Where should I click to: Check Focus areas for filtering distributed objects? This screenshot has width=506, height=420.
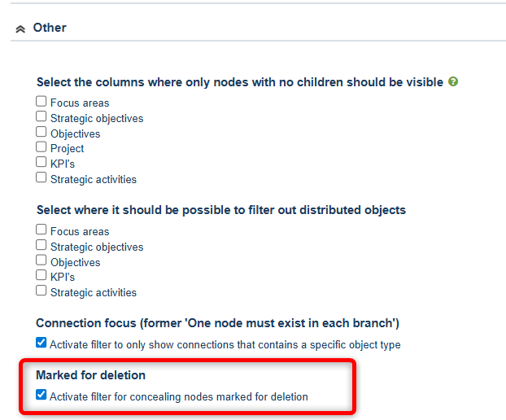coord(41,230)
